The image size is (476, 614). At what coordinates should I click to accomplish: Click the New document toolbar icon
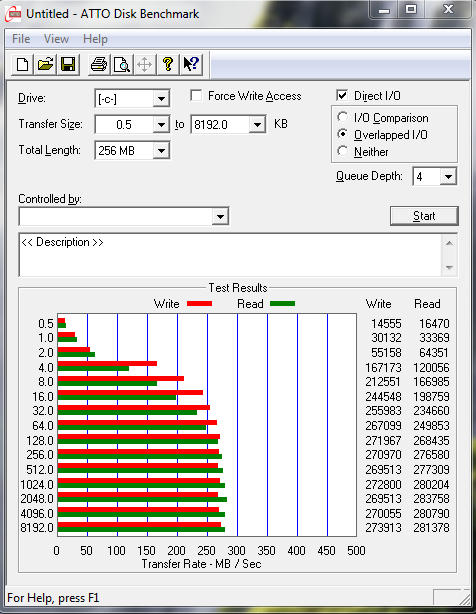[22, 64]
